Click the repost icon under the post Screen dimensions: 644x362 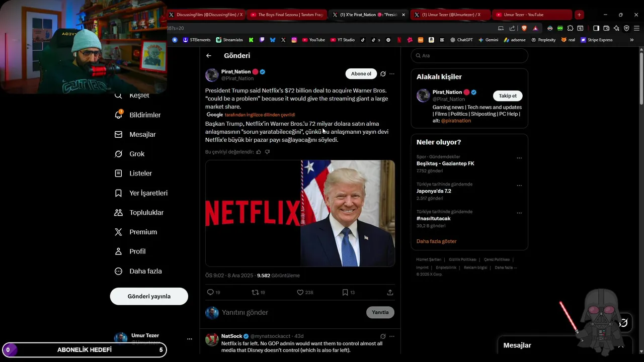(255, 292)
